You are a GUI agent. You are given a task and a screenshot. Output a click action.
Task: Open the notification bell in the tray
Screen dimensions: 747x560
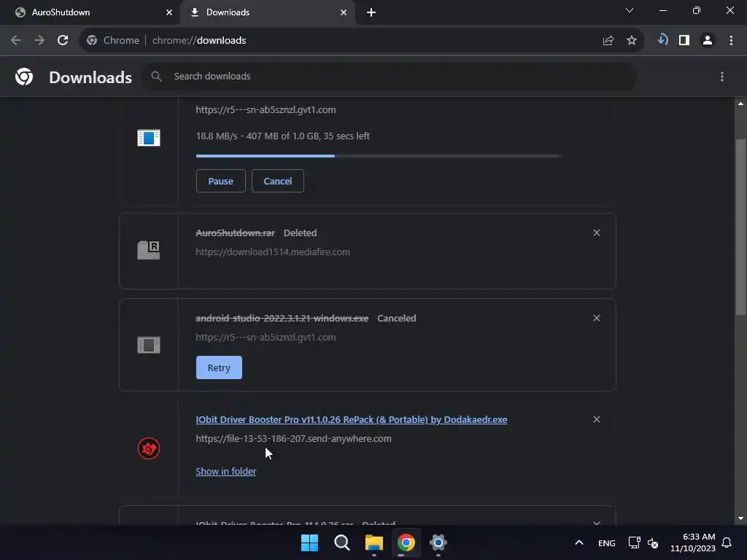click(x=727, y=542)
